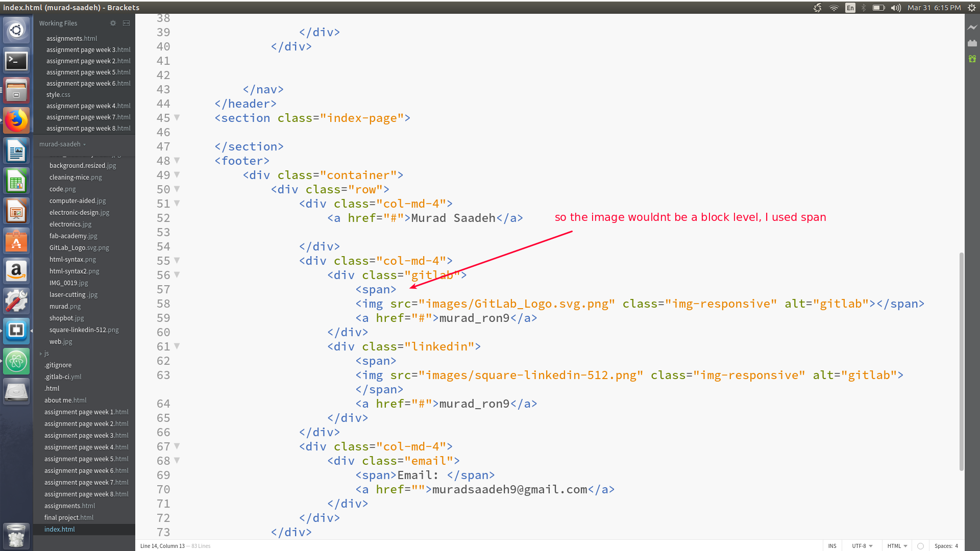The width and height of the screenshot is (980, 551).
Task: Open the murad-saadeh project dropdown
Action: click(62, 144)
